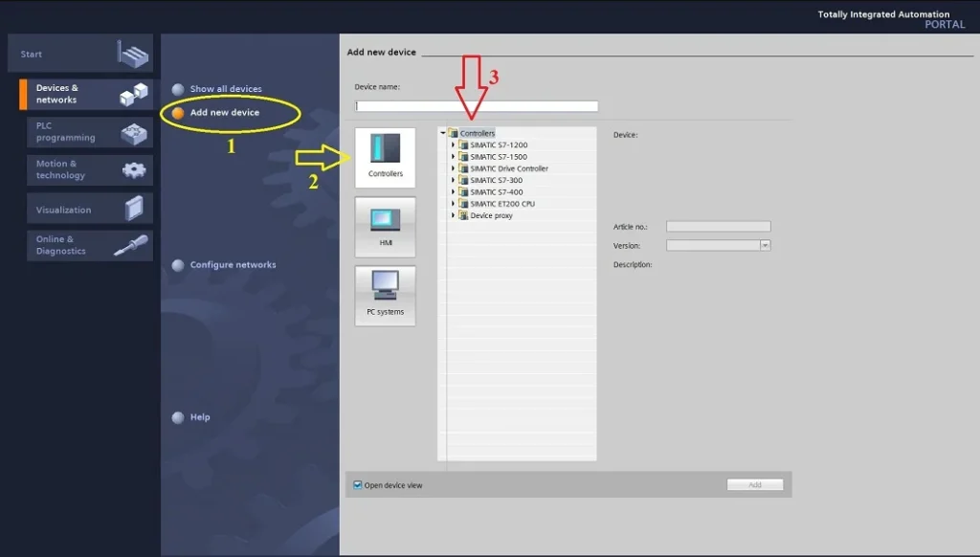Screen dimensions: 980x557
Task: Open the PLC programming portal
Action: (86, 132)
